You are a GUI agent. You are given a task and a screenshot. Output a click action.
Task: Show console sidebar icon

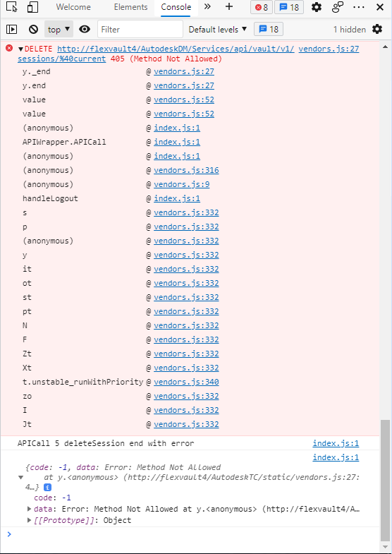click(x=12, y=30)
